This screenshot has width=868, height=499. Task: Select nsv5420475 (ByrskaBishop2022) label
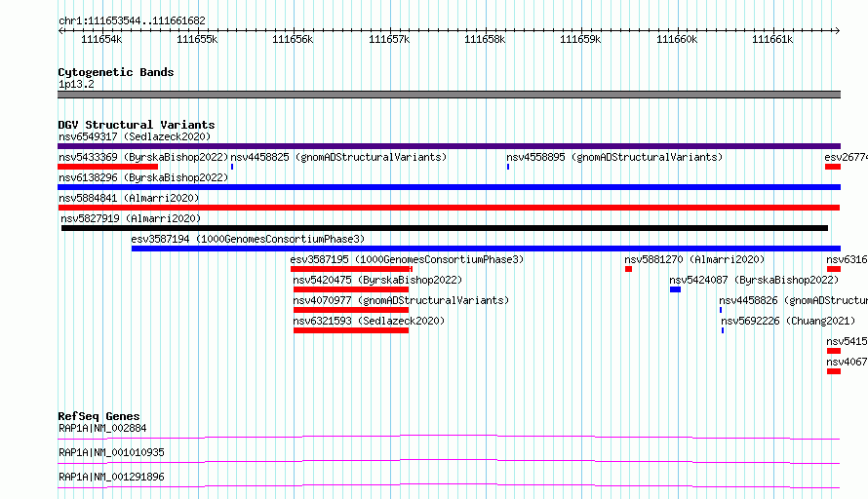click(377, 280)
